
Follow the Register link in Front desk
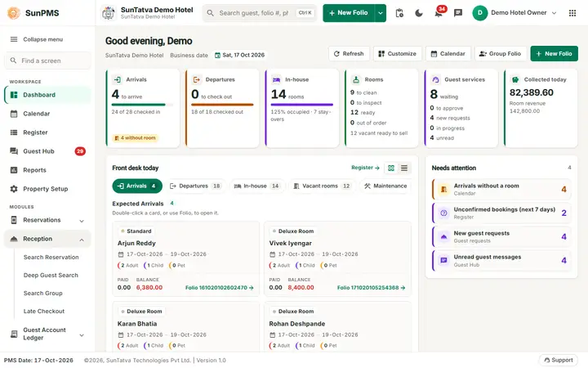[365, 168]
